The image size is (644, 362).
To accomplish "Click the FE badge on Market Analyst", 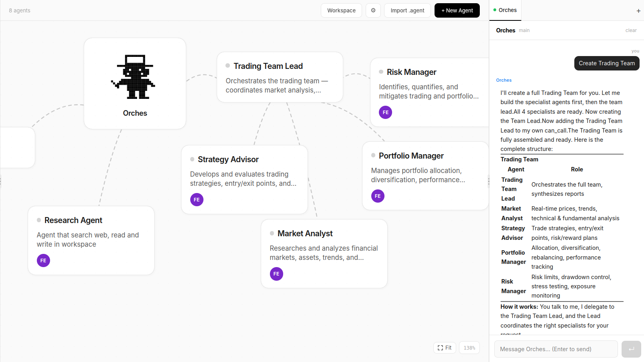I will tap(276, 274).
